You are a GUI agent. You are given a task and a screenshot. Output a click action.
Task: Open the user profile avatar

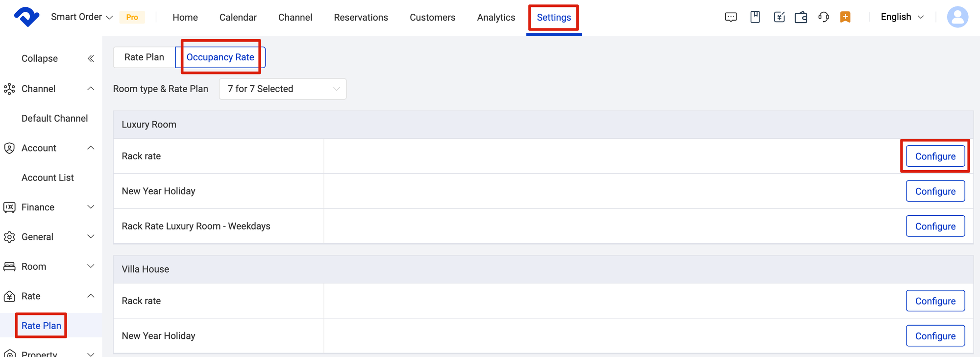point(957,17)
